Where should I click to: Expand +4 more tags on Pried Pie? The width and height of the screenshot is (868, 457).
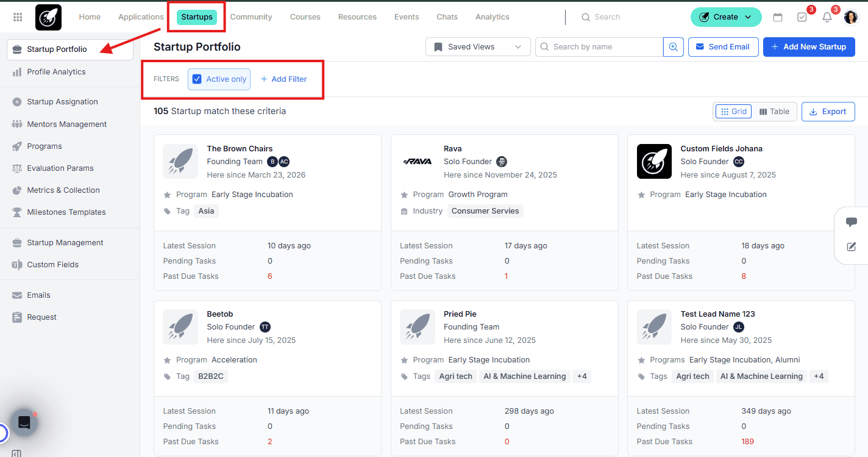pos(582,376)
